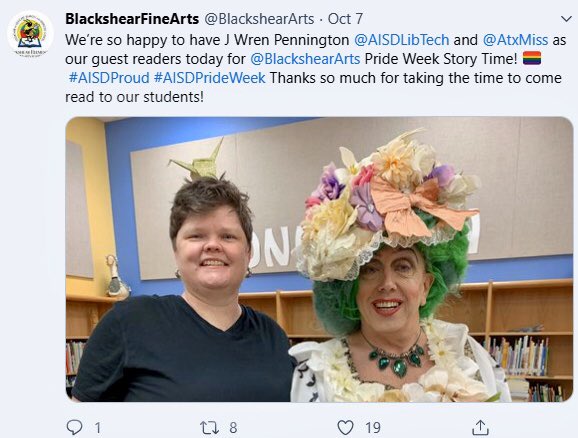Expand the tweet options chevron
This screenshot has height=438, width=578.
pos(566,18)
